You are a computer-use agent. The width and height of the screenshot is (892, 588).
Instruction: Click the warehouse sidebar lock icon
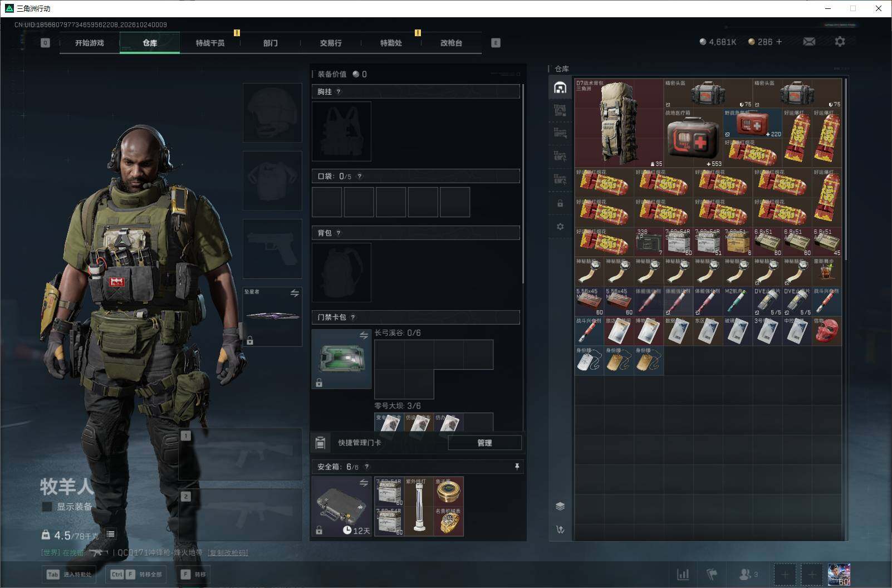pos(560,204)
